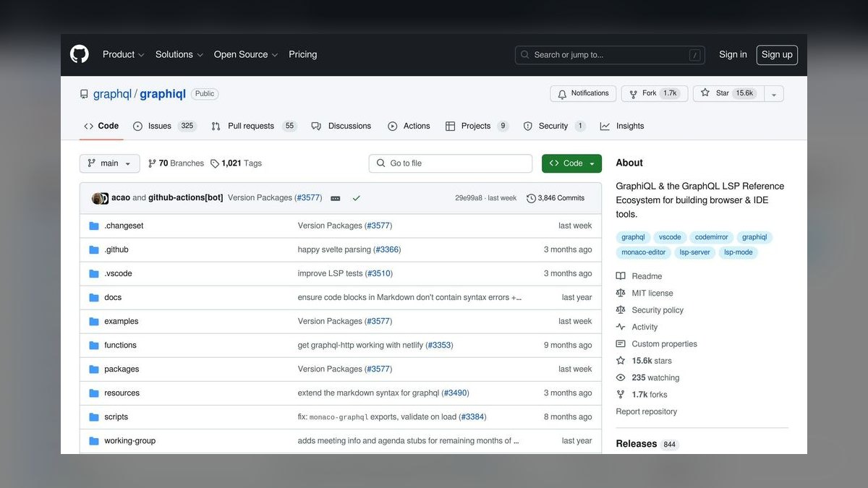
Task: Click the repository icon beside graphql
Action: 85,94
